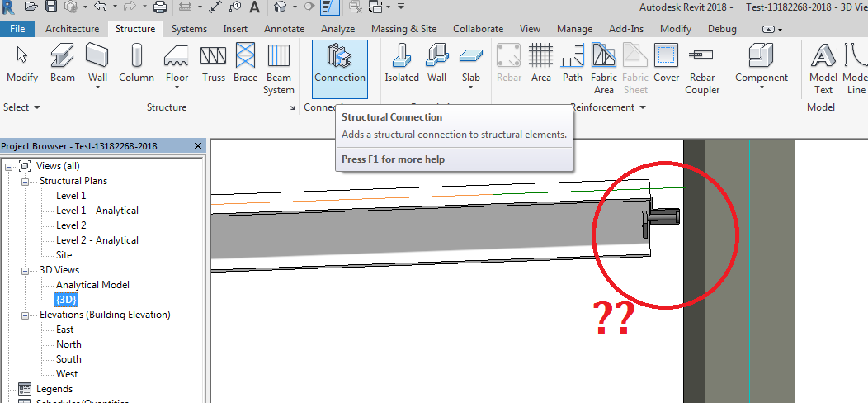Select the Tag by Category icon
Image resolution: width=868 pixels, height=403 pixels.
click(x=234, y=7)
